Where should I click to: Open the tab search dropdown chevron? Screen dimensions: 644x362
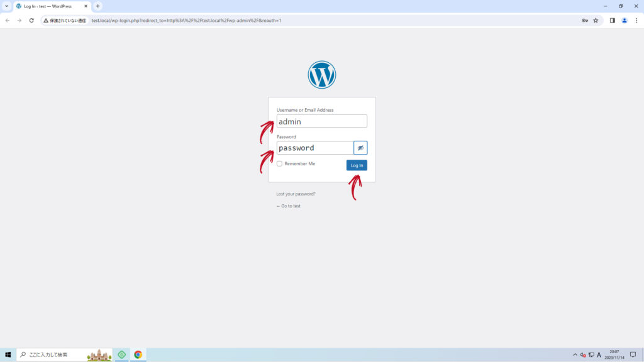[x=6, y=6]
